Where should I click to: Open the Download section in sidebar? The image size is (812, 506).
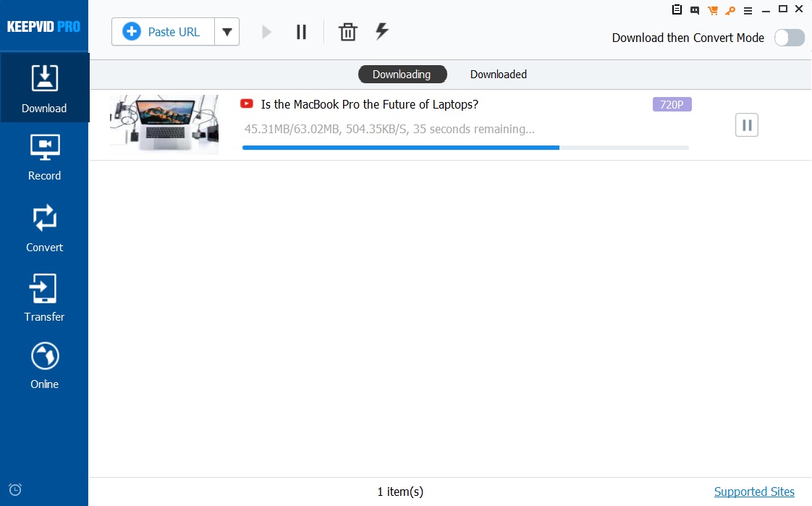[45, 88]
